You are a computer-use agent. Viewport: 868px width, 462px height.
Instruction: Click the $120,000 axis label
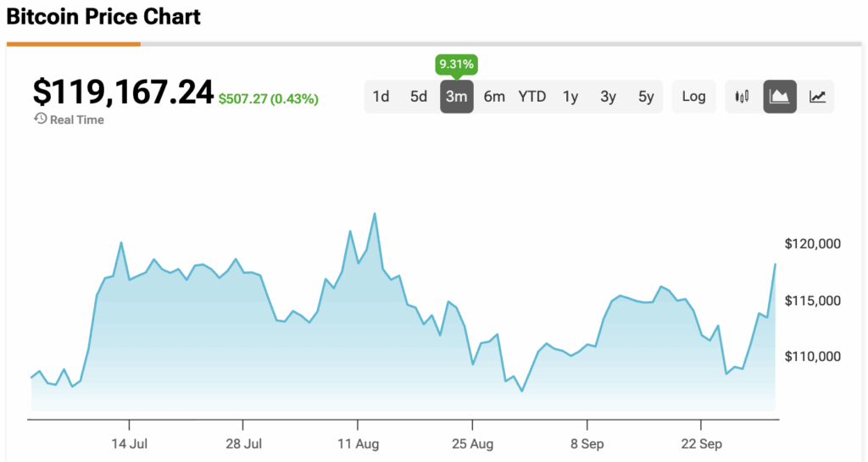813,244
